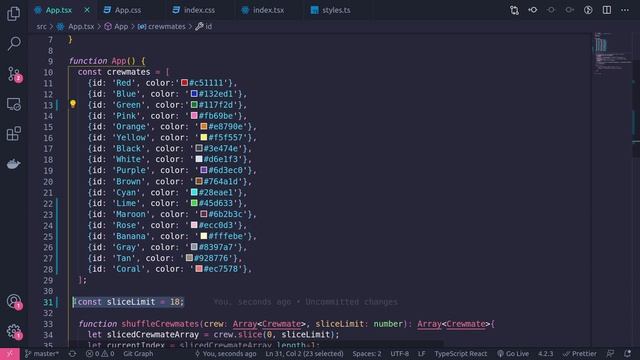Click the App.tsx breadcrumb
The height and width of the screenshot is (360, 640).
coord(81,27)
